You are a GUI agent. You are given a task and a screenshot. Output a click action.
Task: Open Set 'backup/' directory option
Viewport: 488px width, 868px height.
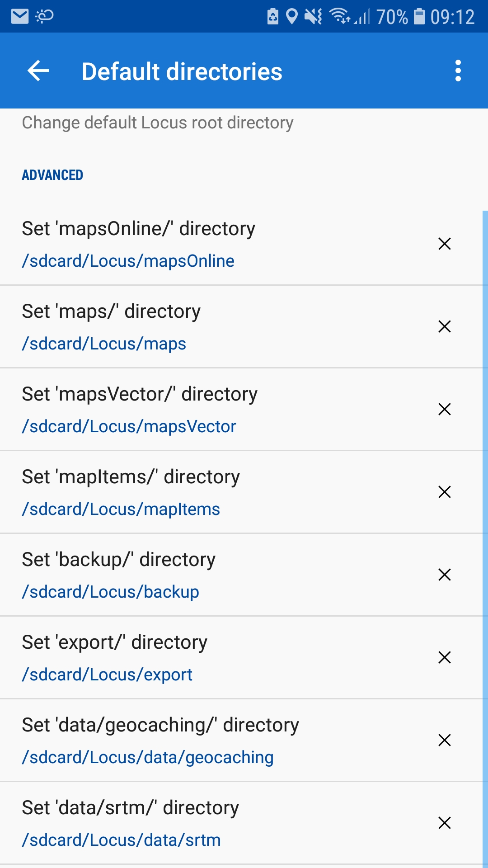click(119, 560)
